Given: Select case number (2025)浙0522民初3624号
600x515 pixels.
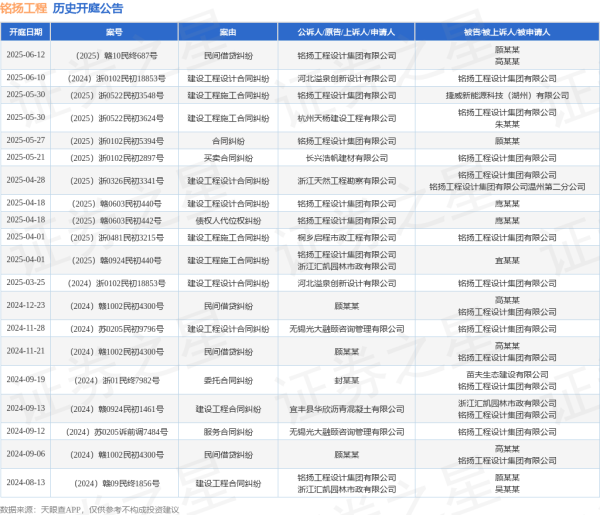Looking at the screenshot, I should tap(117, 119).
